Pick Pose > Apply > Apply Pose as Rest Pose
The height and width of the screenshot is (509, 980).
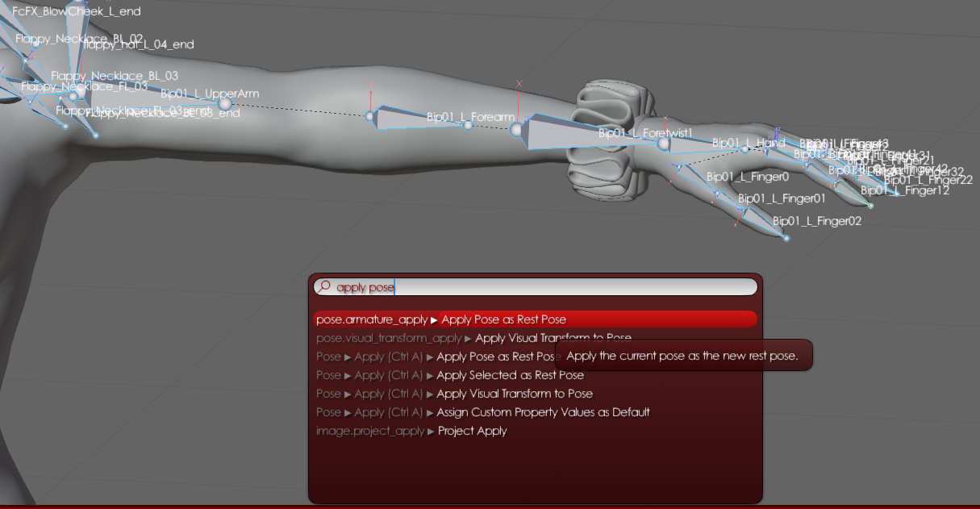click(439, 357)
